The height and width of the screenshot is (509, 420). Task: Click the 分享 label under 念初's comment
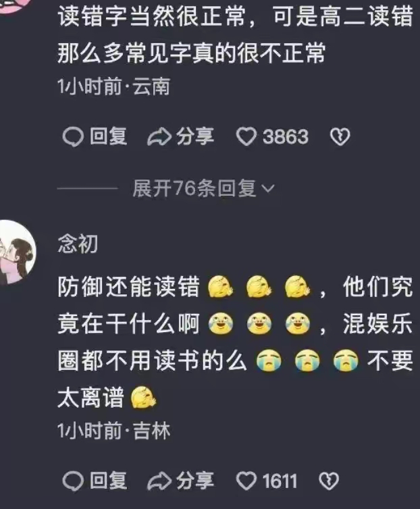pos(195,480)
